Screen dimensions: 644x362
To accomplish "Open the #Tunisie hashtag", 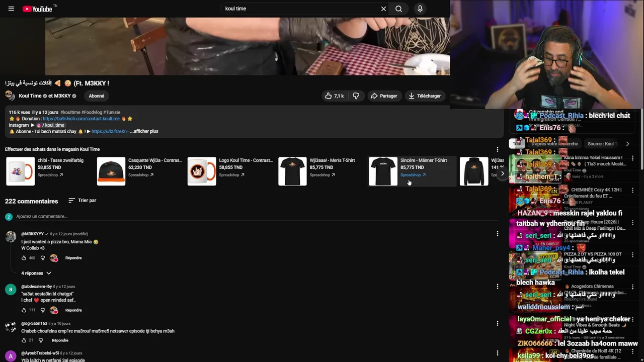I will coord(112,112).
